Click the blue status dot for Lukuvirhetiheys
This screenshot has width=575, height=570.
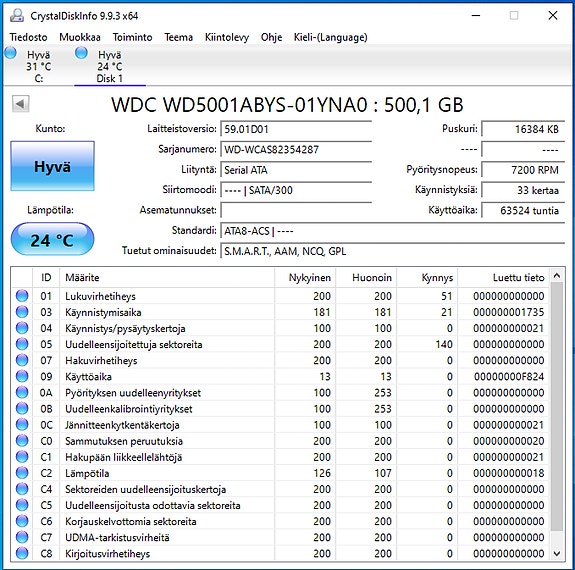pos(22,296)
